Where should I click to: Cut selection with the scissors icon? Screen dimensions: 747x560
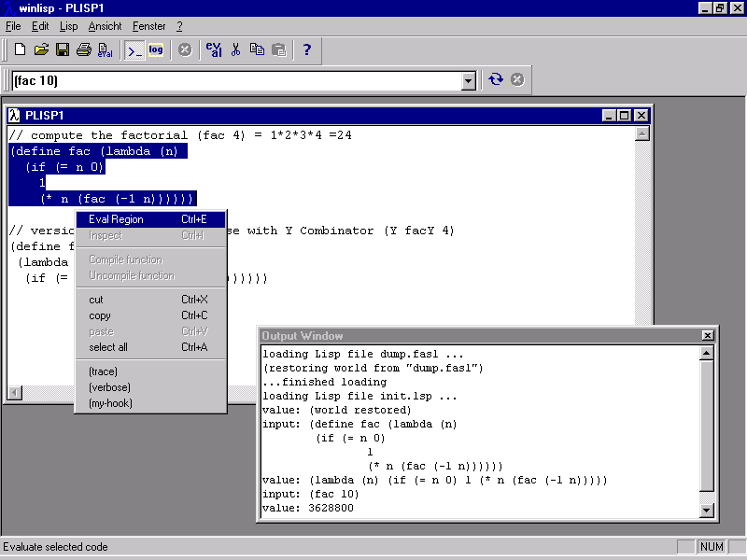235,49
